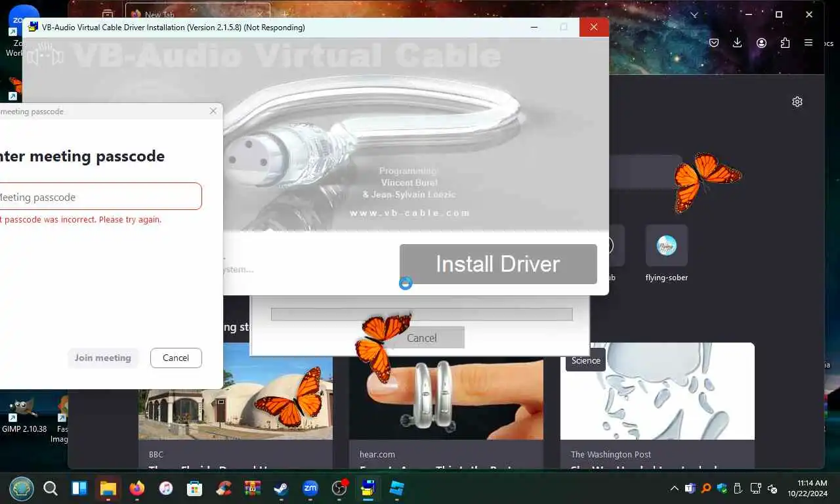
Task: Open File Explorer from the taskbar
Action: click(x=108, y=488)
